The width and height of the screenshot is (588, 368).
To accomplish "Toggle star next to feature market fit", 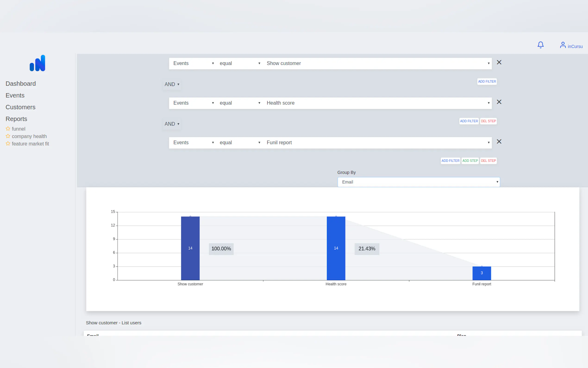I will coord(8,144).
